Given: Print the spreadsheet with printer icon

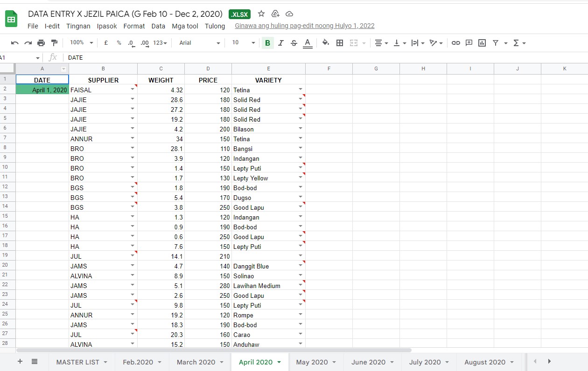Looking at the screenshot, I should click(x=41, y=43).
